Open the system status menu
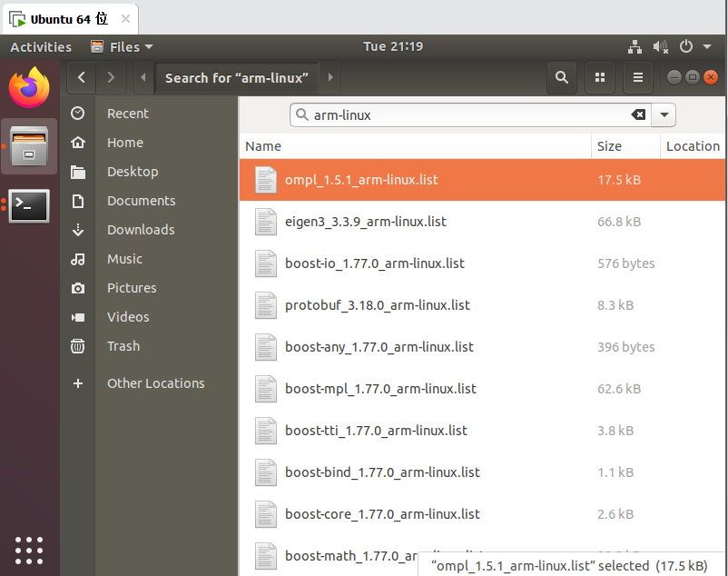 (x=687, y=46)
